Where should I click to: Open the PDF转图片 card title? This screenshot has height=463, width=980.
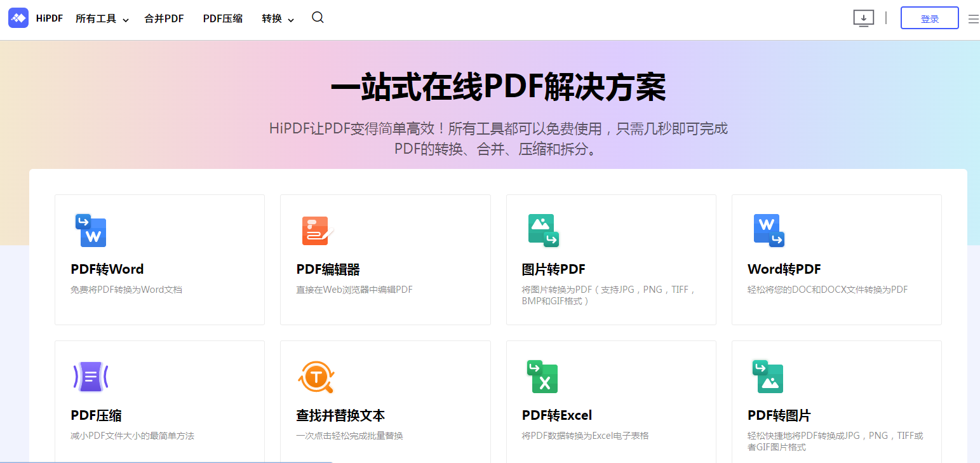[x=779, y=415]
